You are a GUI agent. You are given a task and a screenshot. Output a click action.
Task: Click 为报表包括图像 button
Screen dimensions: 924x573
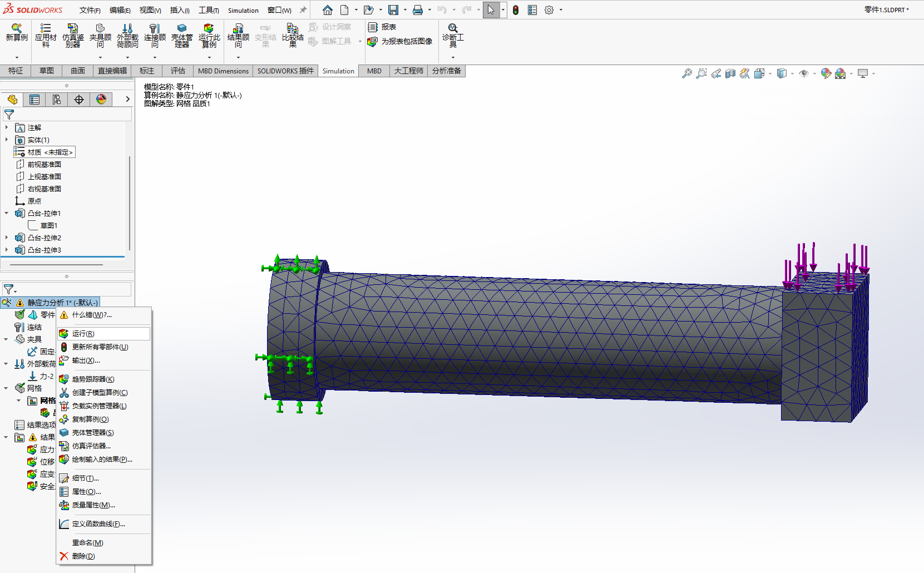400,41
